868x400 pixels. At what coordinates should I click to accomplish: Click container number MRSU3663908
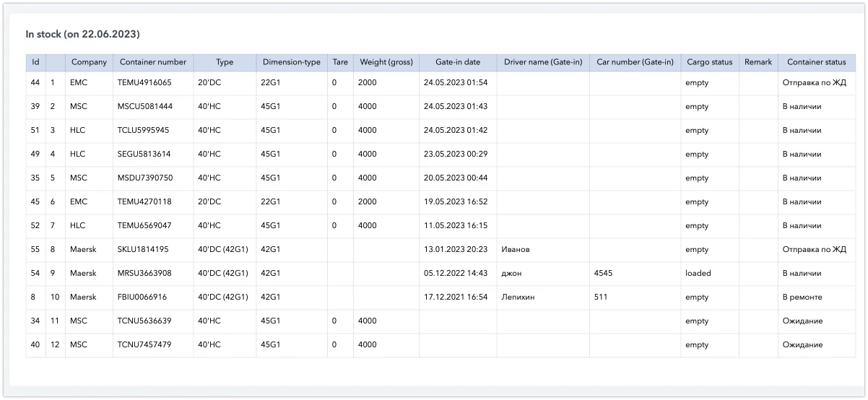(x=144, y=274)
